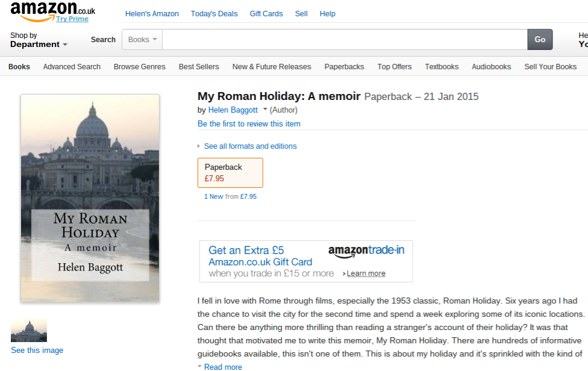This screenshot has width=588, height=371.
Task: Click inside the search input field
Action: point(345,40)
